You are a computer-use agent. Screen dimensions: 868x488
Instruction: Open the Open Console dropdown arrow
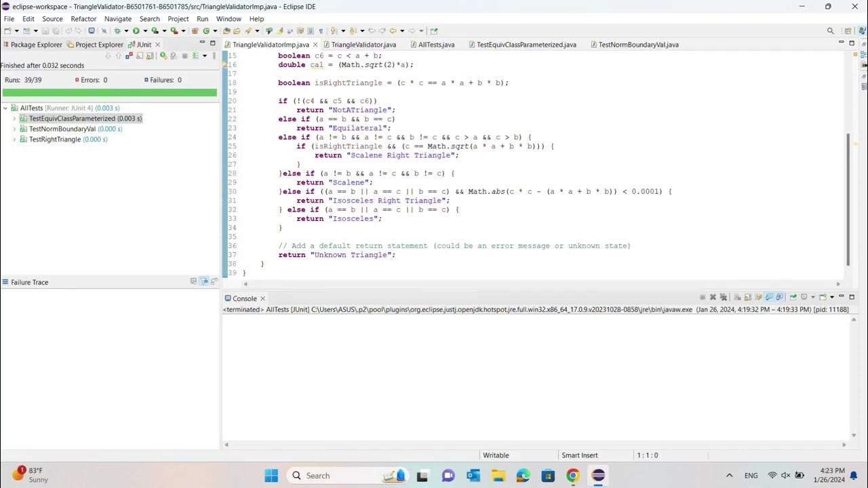[x=832, y=297]
